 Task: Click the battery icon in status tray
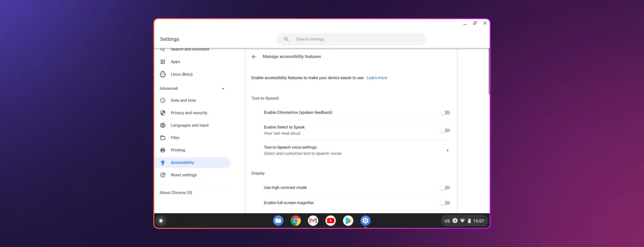[469, 221]
